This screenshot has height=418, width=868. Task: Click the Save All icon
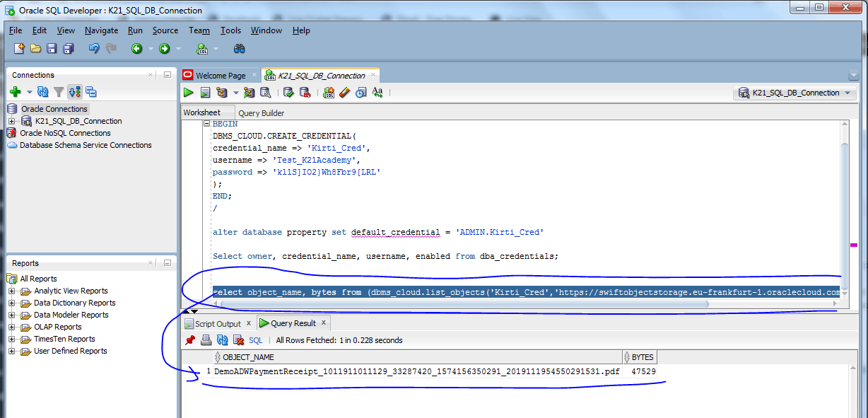tap(69, 49)
